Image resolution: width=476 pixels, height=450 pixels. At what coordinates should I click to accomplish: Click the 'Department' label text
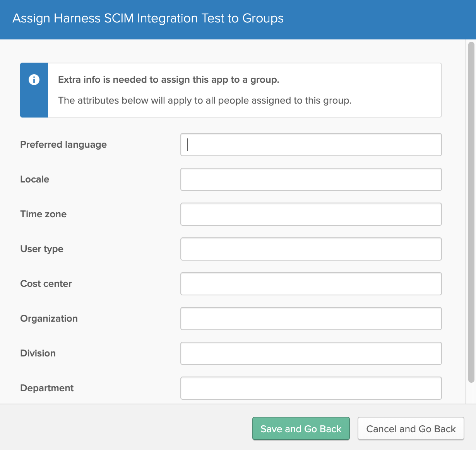point(47,388)
